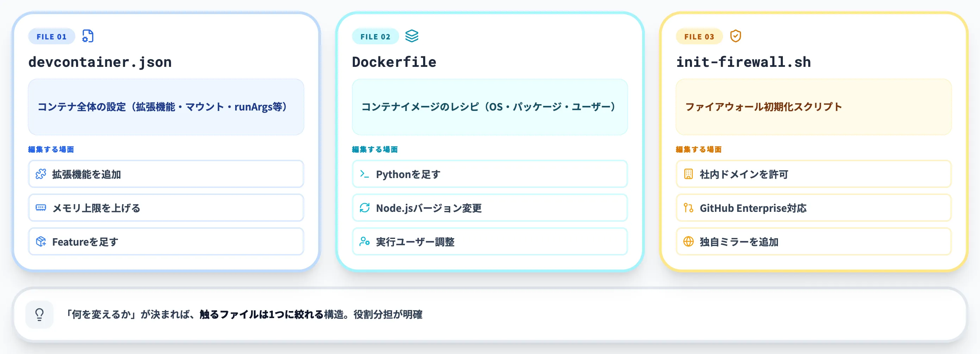The height and width of the screenshot is (354, 980).
Task: Pick the GitHub Enterprise対応 item
Action: (813, 208)
